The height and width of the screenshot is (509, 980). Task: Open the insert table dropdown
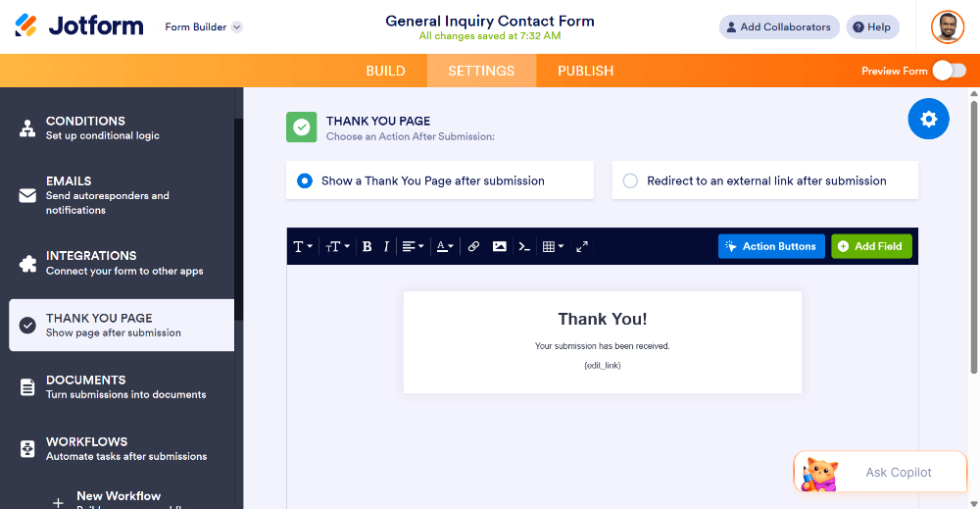(x=553, y=246)
